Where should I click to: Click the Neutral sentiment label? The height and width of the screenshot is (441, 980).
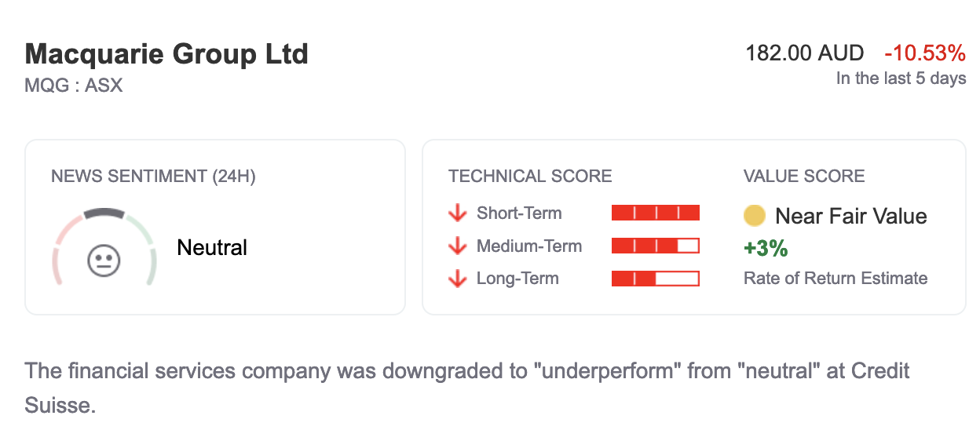click(212, 248)
